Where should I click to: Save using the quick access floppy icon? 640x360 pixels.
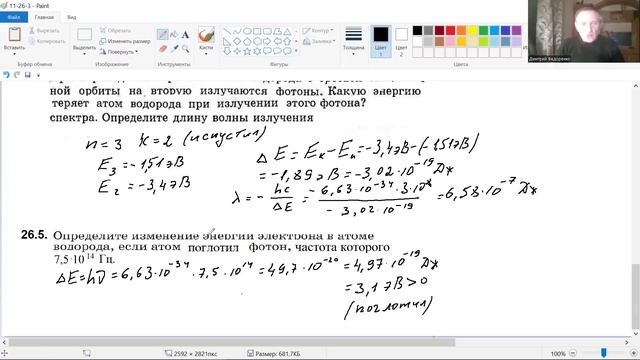point(28,75)
